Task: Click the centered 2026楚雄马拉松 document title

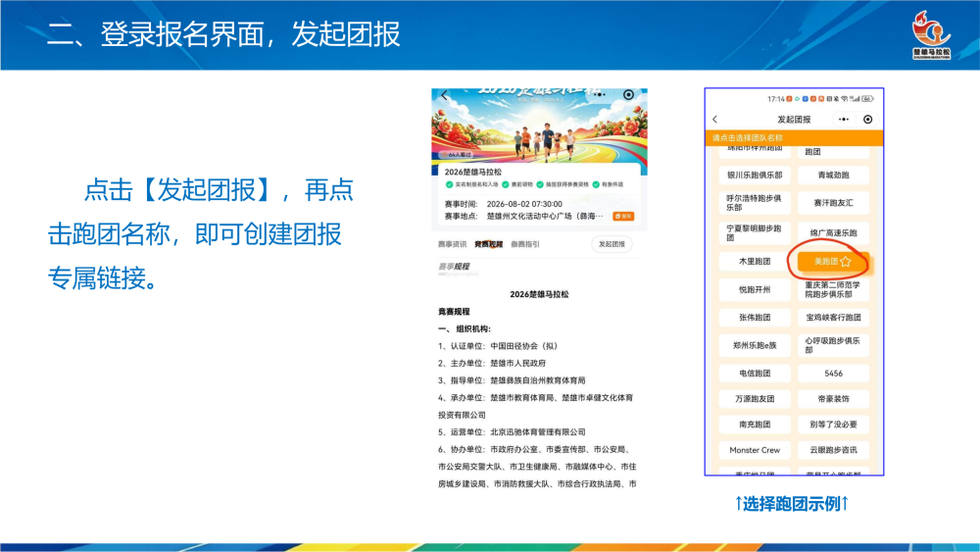Action: (539, 294)
